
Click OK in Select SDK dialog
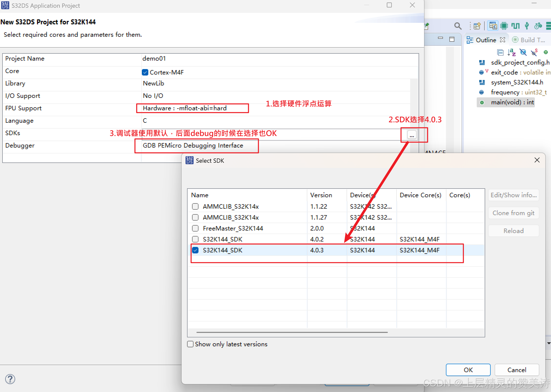click(x=468, y=370)
